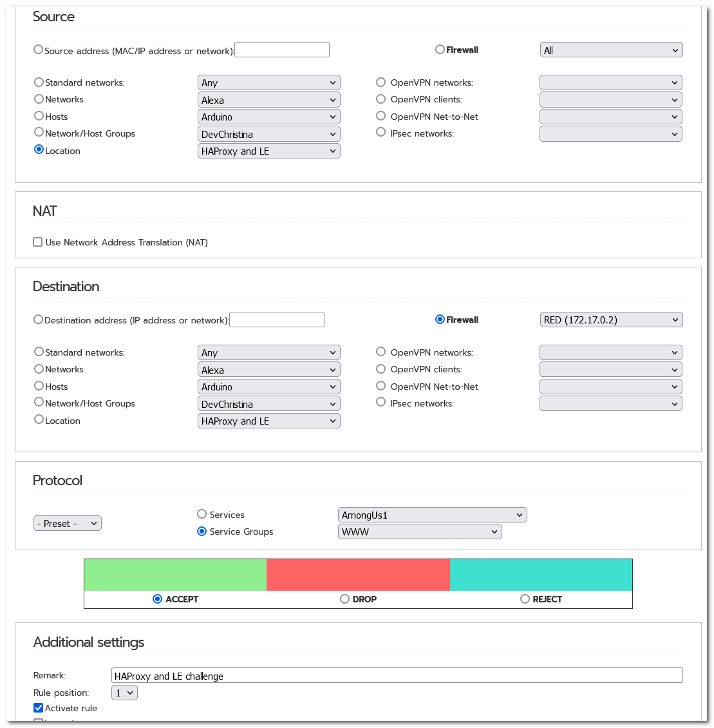Select the DROP radio button
This screenshot has height=728, width=714.
(344, 599)
